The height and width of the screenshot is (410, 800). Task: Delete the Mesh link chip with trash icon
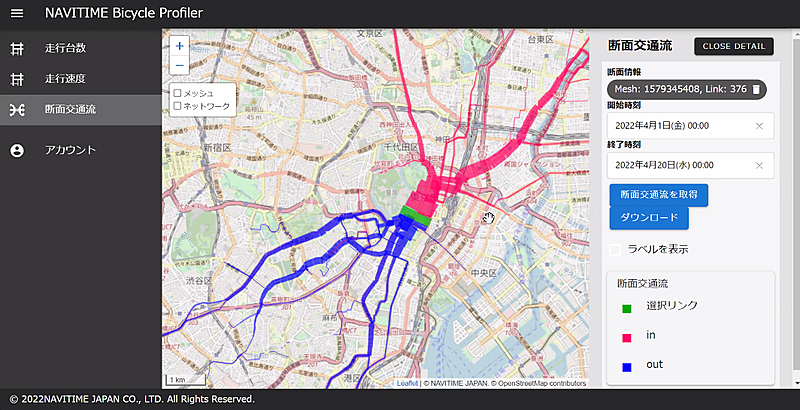coord(756,89)
